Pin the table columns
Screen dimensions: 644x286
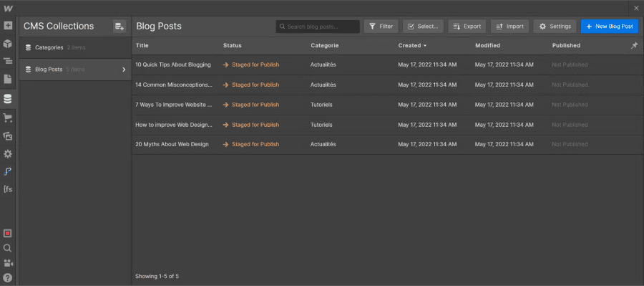pyautogui.click(x=634, y=45)
